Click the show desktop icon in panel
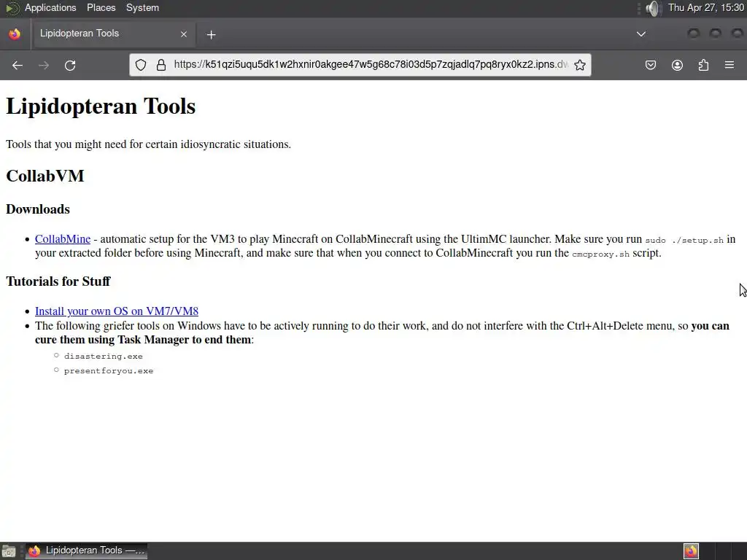747x560 pixels. [x=9, y=551]
